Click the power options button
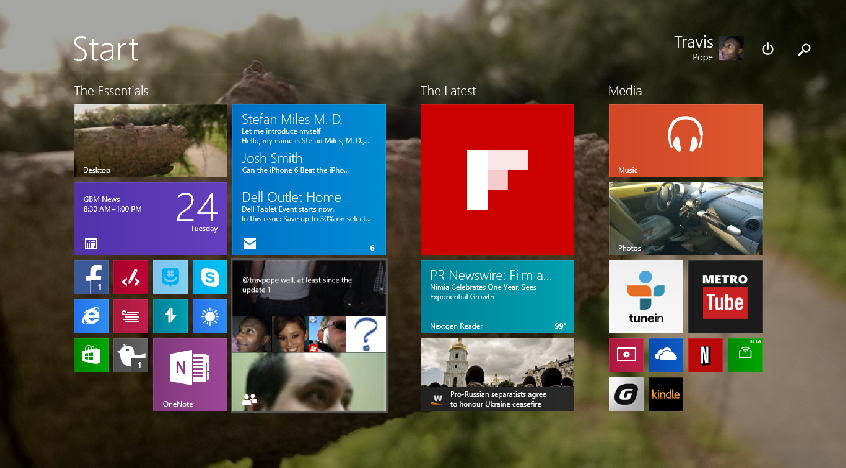Screen dimensions: 846x468 click(x=768, y=49)
